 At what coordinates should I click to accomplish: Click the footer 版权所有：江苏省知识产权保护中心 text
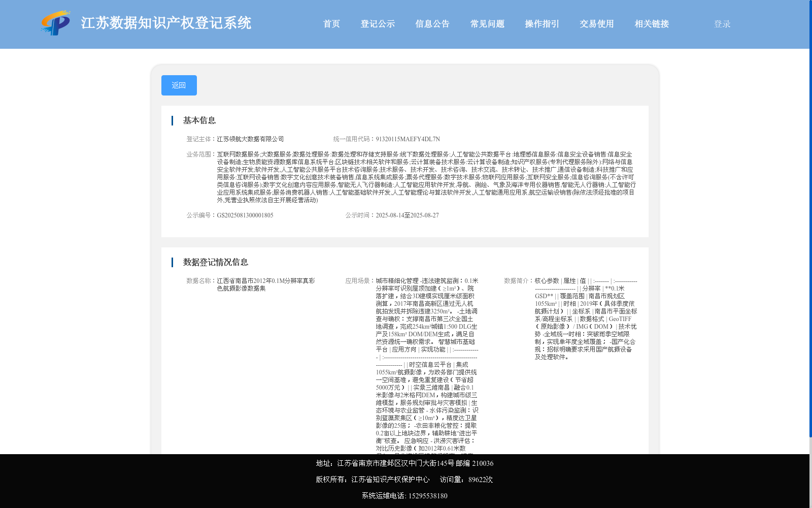pos(373,480)
